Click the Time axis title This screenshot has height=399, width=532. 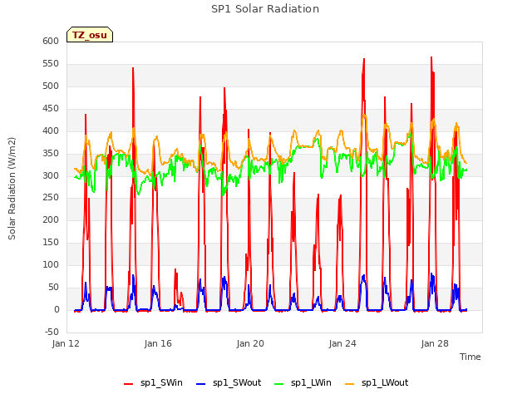click(470, 357)
